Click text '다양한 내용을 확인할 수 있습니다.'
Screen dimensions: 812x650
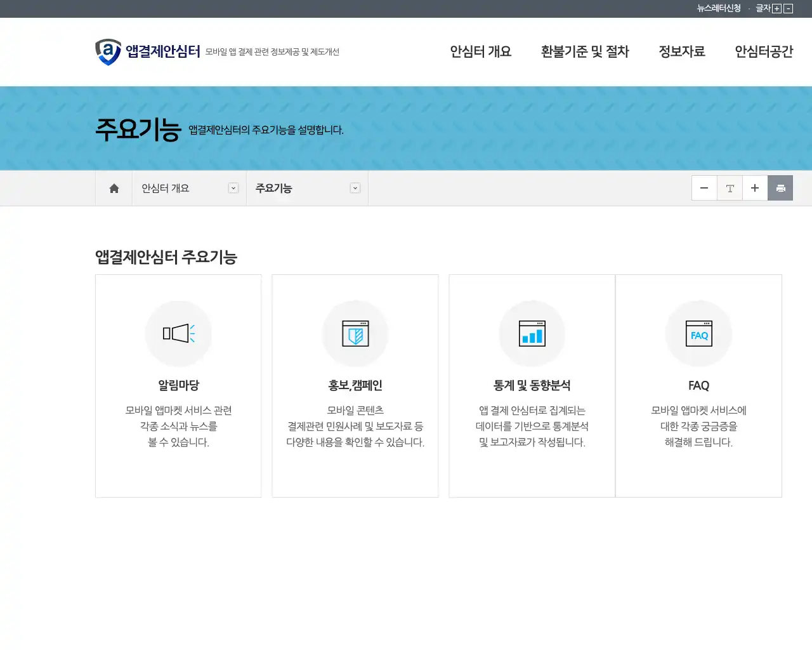[355, 442]
